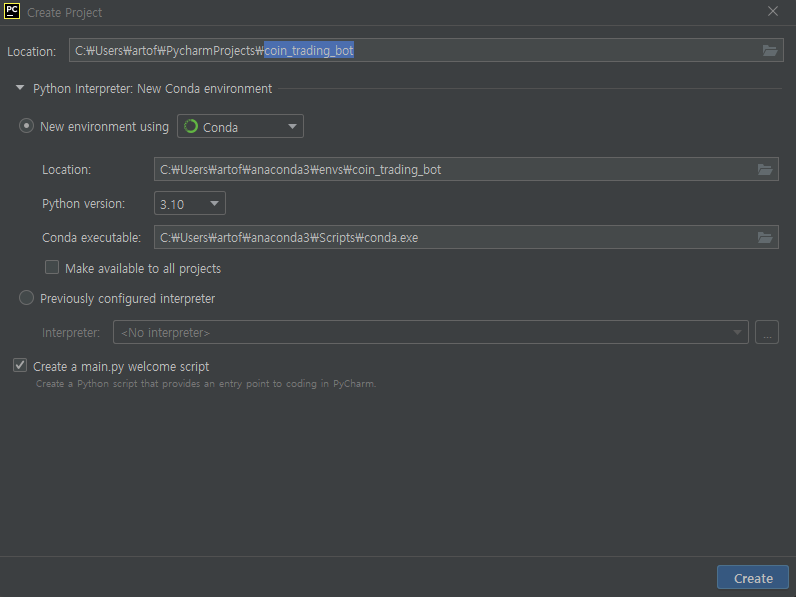This screenshot has width=796, height=597.
Task: Click the 'Conda executable:' label
Action: pos(91,238)
